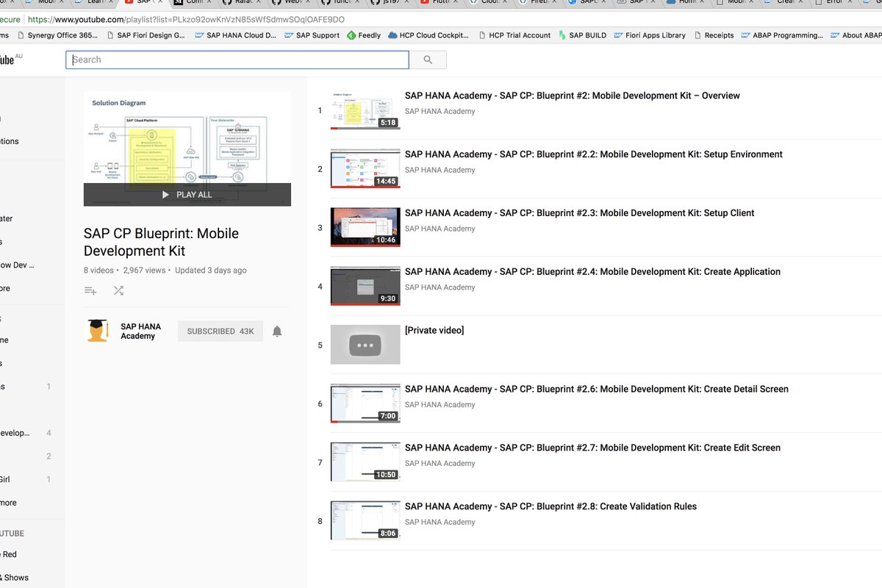Click the save playlist icon
Screen dimensions: 882x588
90,291
